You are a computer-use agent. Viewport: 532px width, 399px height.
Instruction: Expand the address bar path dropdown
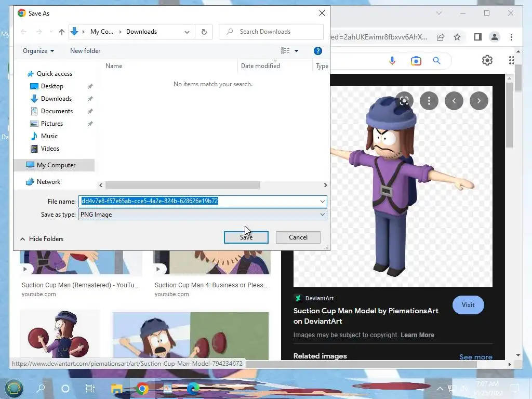point(187,32)
